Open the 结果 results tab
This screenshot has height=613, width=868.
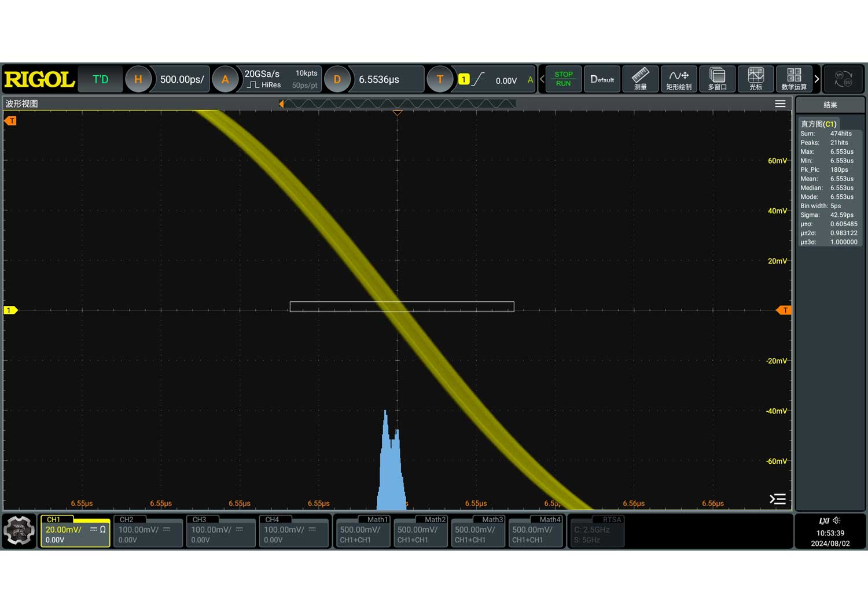point(830,105)
